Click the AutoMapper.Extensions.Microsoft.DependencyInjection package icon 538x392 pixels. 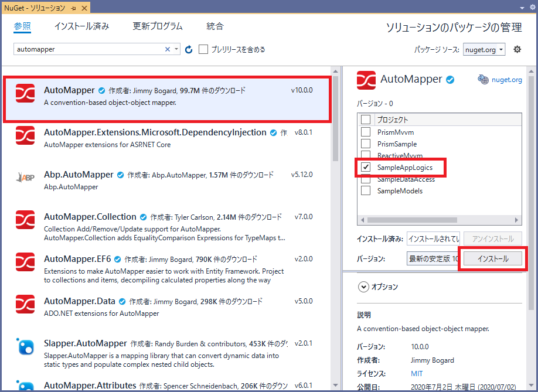25,135
